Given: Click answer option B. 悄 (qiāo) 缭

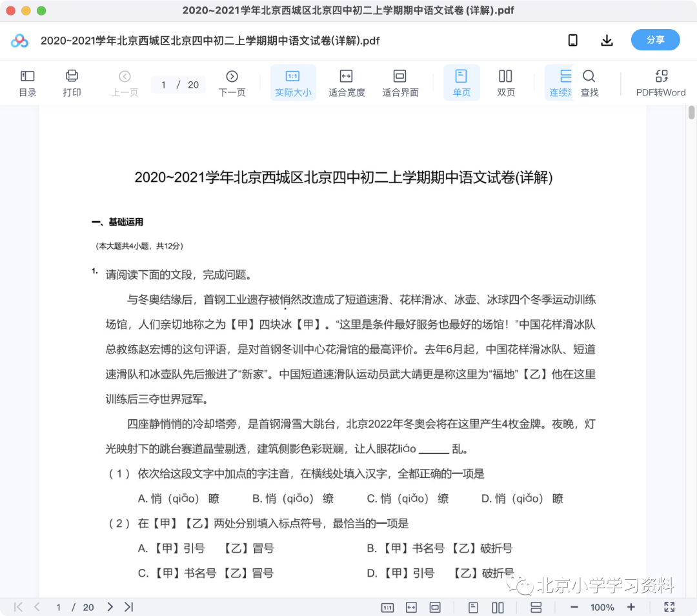Looking at the screenshot, I should point(293,499).
